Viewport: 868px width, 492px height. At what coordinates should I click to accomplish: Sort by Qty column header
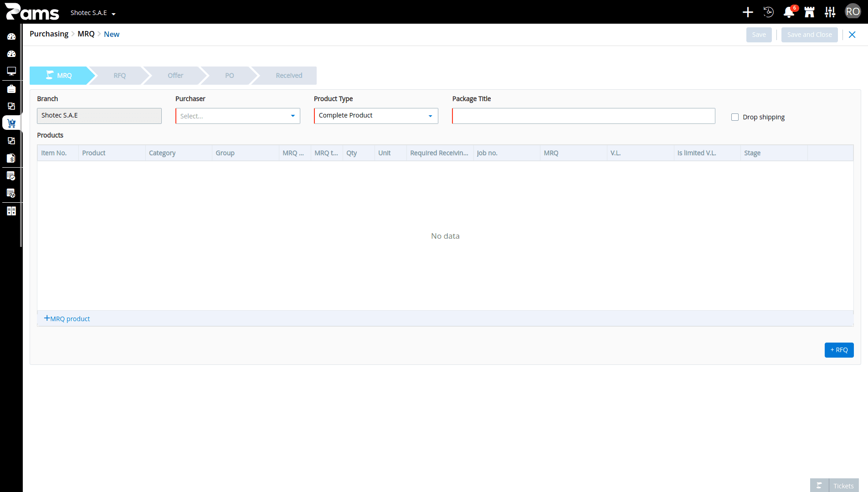tap(359, 153)
